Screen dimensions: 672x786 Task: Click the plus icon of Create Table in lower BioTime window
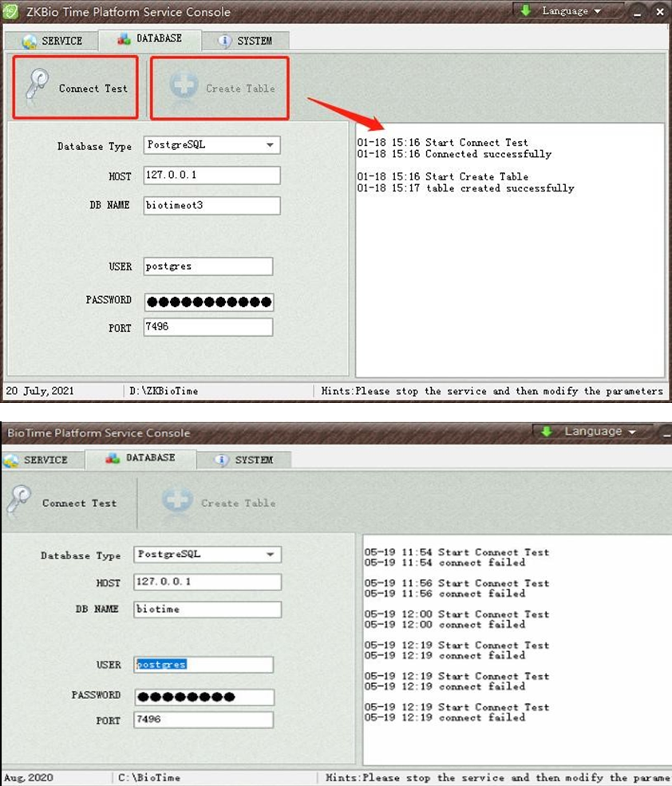176,502
